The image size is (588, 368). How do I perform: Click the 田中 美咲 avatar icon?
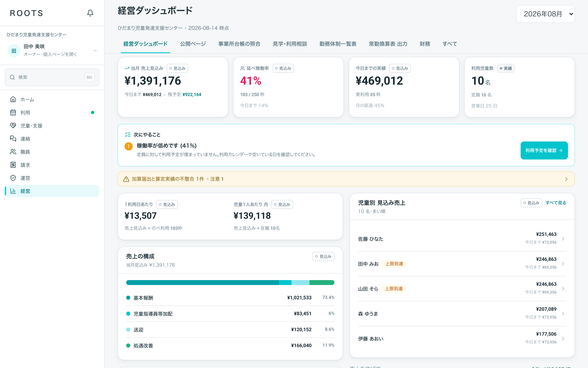tap(14, 51)
